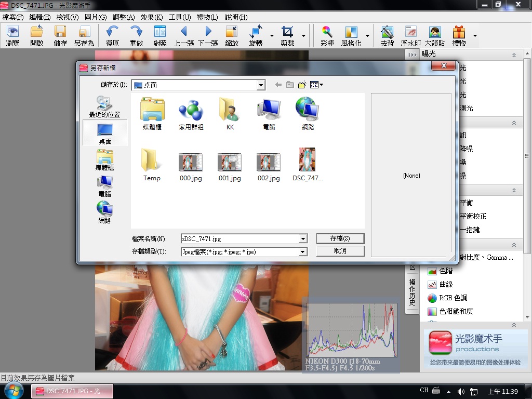
Task: Expand the 儲存於 location dropdown
Action: tap(261, 85)
